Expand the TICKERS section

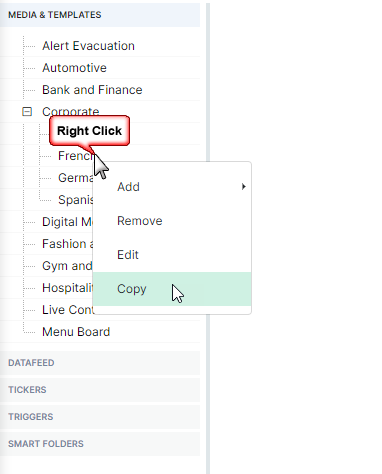coord(100,390)
